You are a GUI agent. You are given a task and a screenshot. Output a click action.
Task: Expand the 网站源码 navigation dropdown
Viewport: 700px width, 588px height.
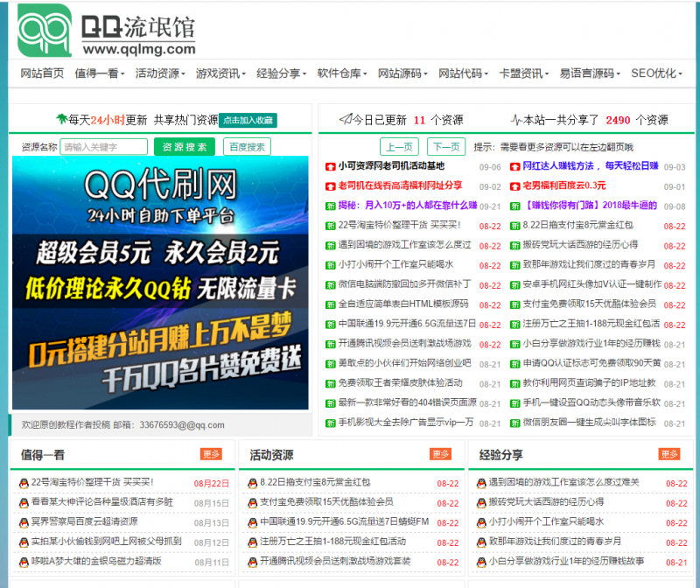[402, 73]
